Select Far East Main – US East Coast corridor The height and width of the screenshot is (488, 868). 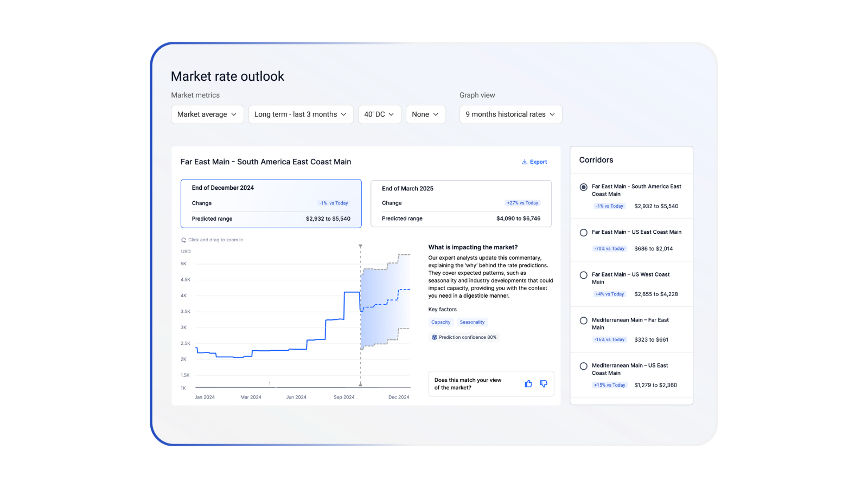tap(583, 233)
